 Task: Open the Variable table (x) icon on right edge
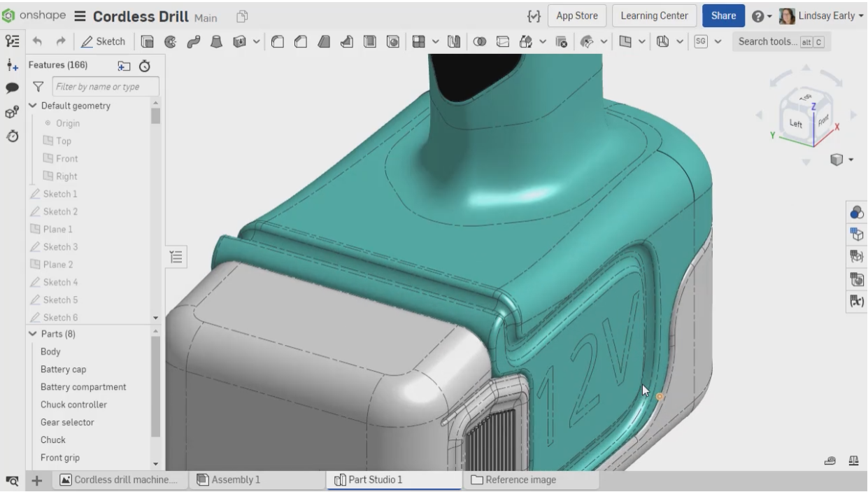click(x=856, y=301)
